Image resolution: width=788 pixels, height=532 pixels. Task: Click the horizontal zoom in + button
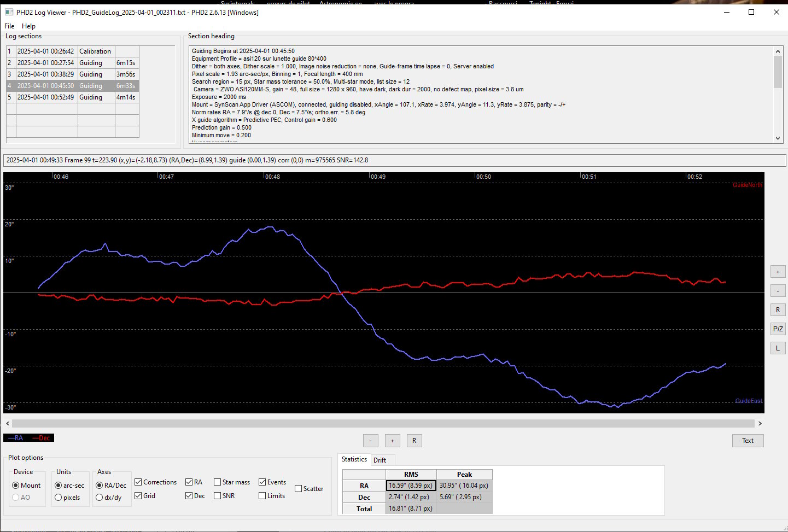tap(392, 441)
